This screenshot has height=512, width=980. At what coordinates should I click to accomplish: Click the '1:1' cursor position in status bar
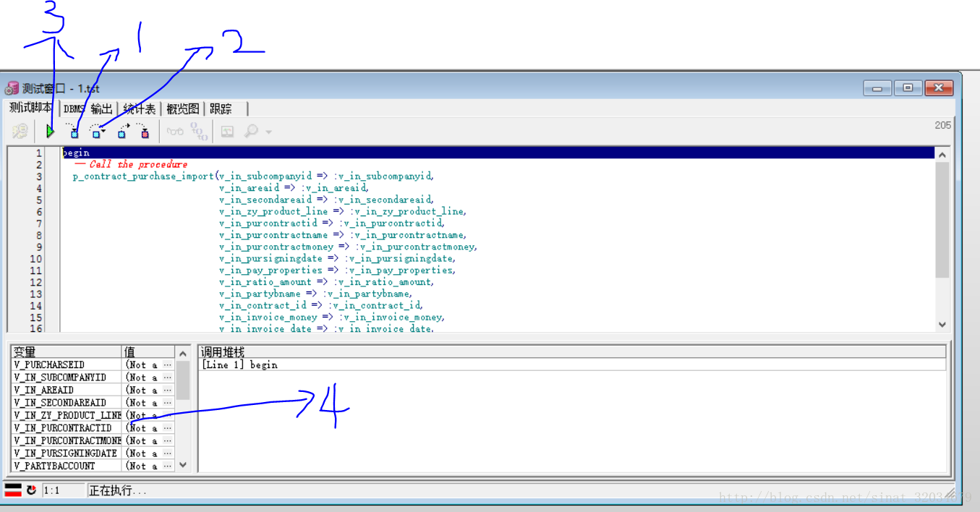click(x=52, y=490)
